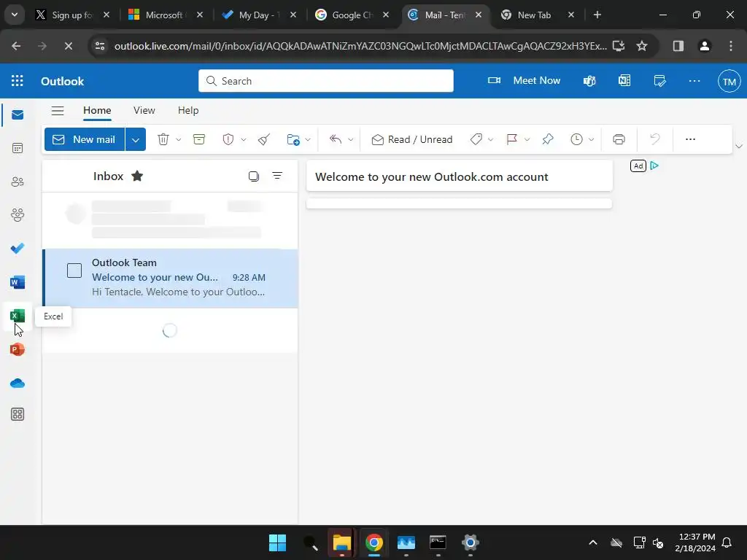Expand the Move to dropdown arrow

(x=308, y=139)
